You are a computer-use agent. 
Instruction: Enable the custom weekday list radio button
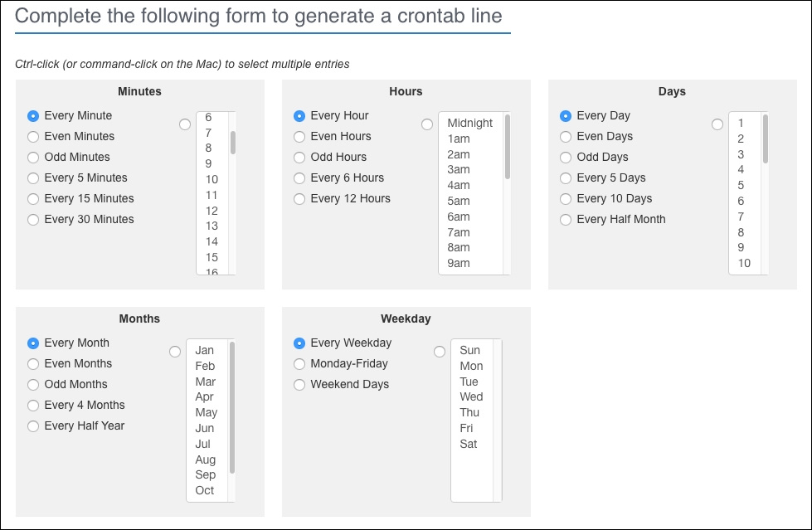pyautogui.click(x=440, y=352)
